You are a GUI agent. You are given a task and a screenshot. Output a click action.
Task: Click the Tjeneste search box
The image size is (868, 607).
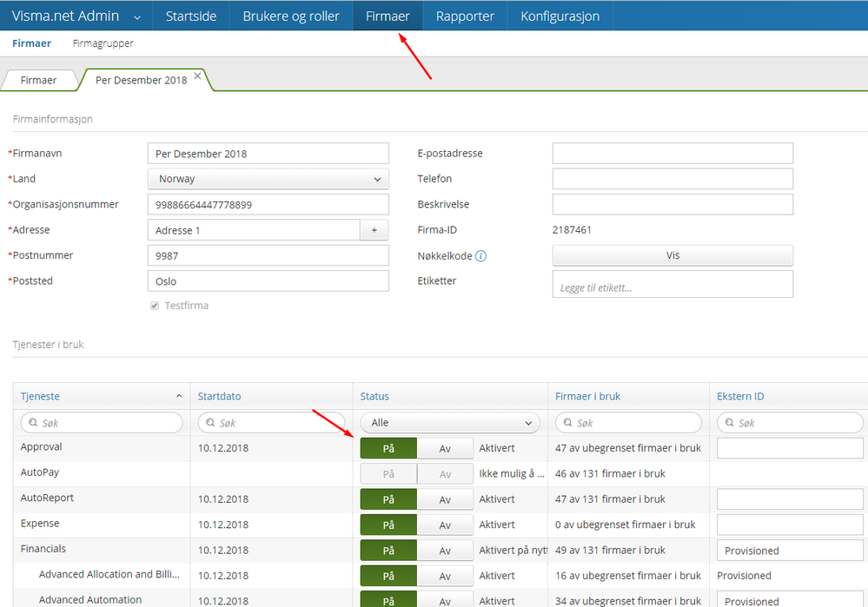pos(102,423)
